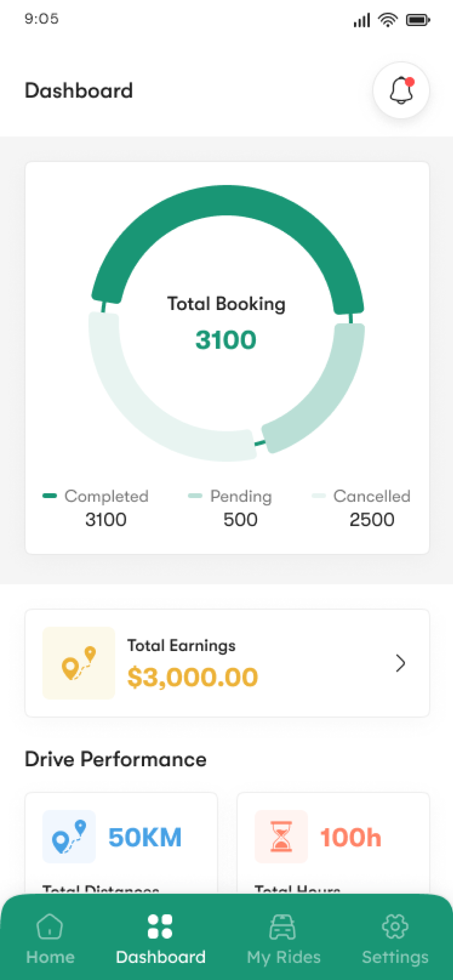453x980 pixels.
Task: Expand Total Earnings with the chevron arrow
Action: click(x=400, y=663)
